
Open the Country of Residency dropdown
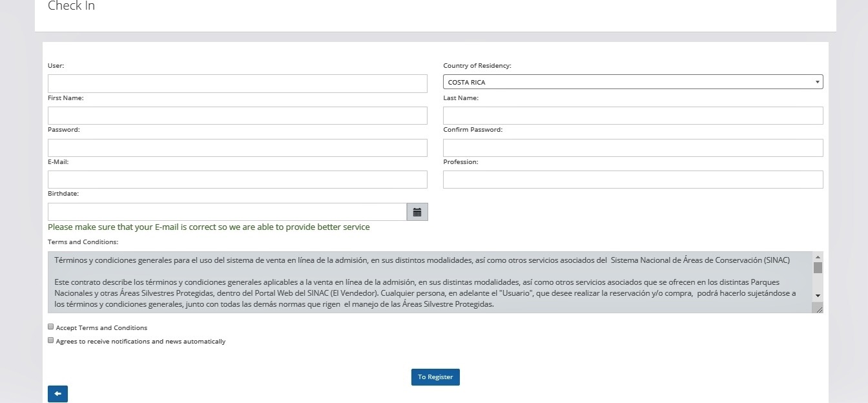633,82
